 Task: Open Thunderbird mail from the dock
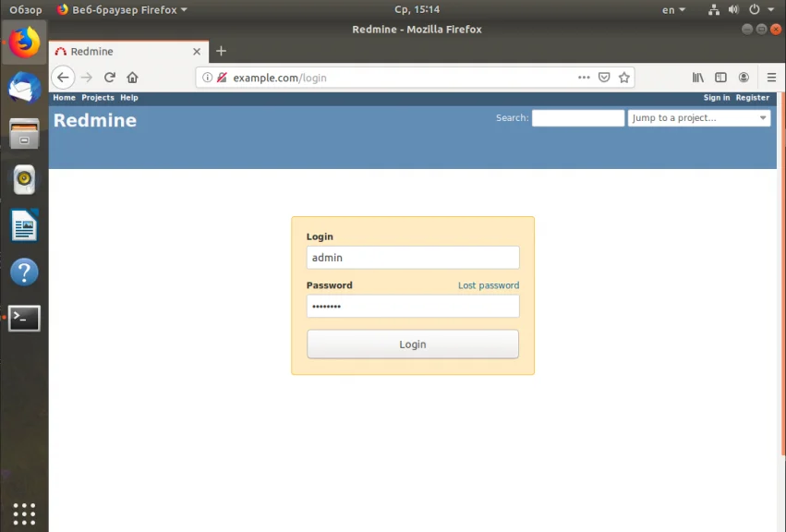[x=24, y=87]
